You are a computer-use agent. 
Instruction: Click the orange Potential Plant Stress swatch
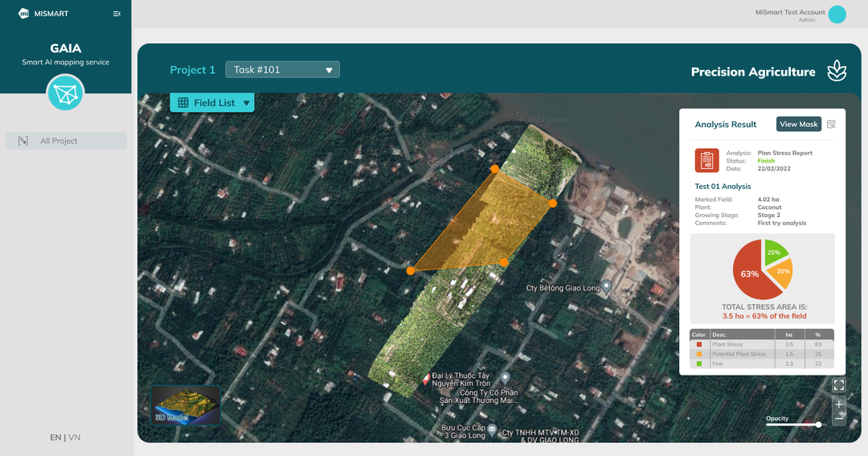(699, 354)
